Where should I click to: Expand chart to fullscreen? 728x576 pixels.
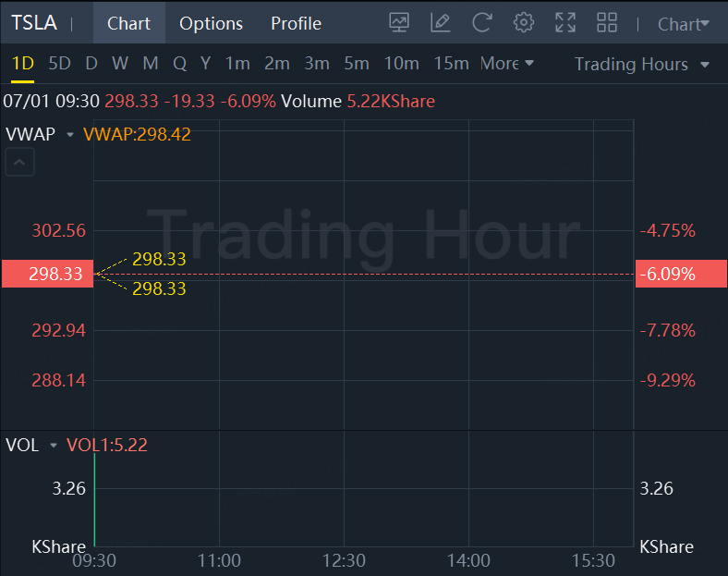(565, 23)
